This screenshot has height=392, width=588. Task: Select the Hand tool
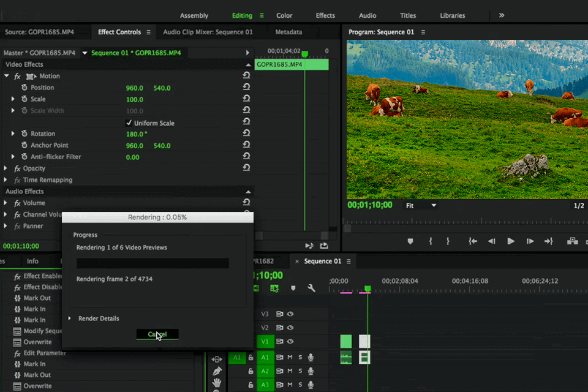(x=217, y=383)
